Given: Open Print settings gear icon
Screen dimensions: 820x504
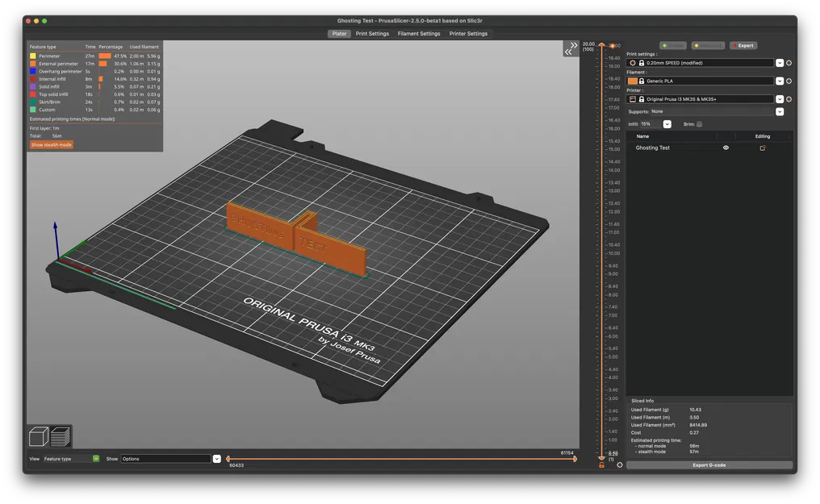Looking at the screenshot, I should [x=789, y=63].
